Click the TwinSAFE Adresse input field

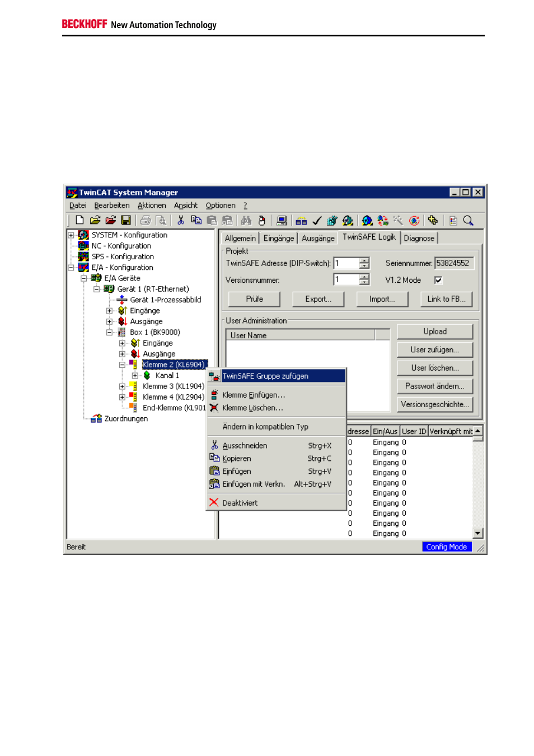346,263
